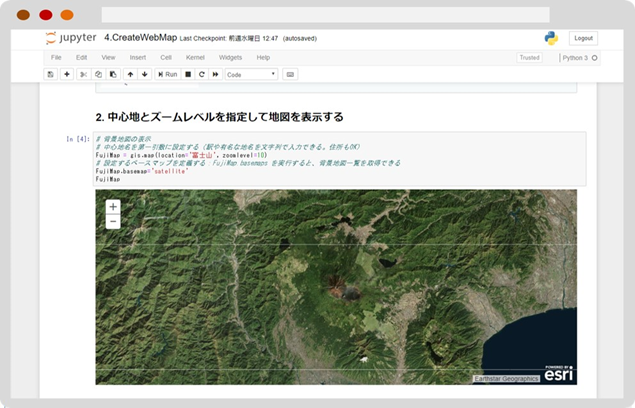Screen dimensions: 635x408
Task: Open the Insert menu
Action: click(138, 58)
